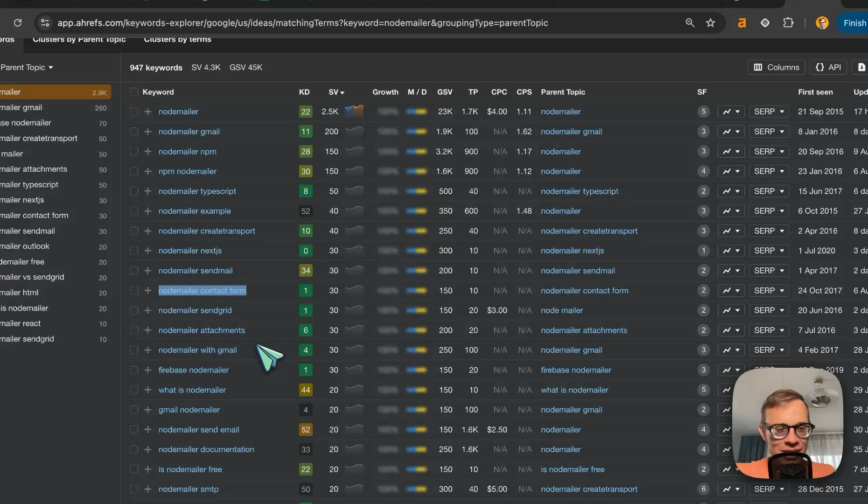The image size is (868, 504).
Task: Add nodemailer keyword with plus icon
Action: pos(148,112)
